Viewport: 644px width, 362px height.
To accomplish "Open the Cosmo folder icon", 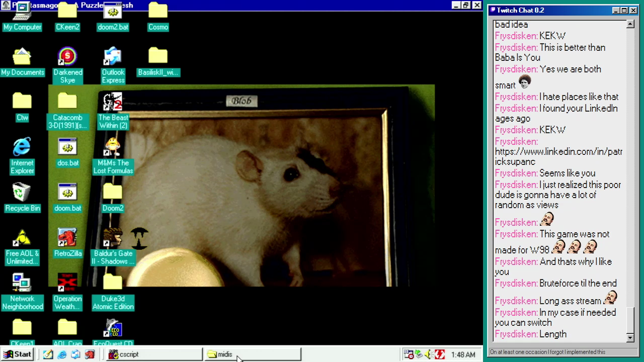I will pos(158,17).
